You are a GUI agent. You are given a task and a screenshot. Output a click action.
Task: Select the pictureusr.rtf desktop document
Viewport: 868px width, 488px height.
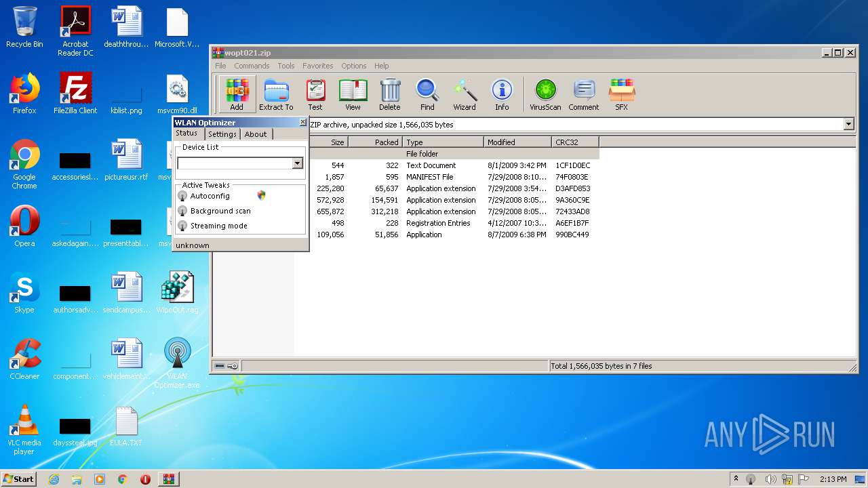[126, 160]
